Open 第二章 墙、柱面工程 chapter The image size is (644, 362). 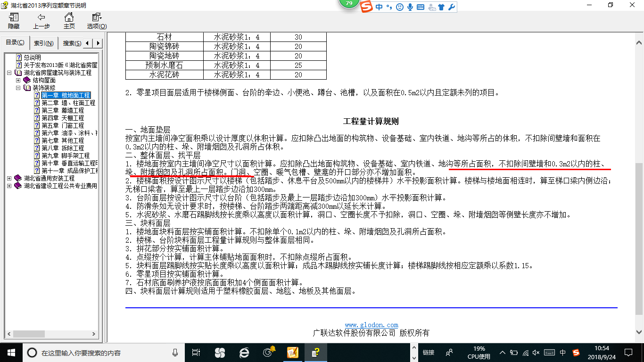[68, 103]
